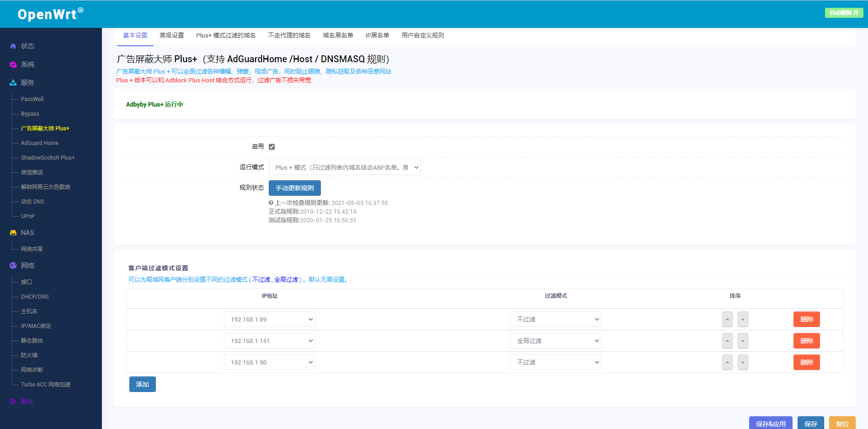Screen dimensions: 868x429
Task: Open 用户自定义规则 tab
Action: click(x=423, y=36)
